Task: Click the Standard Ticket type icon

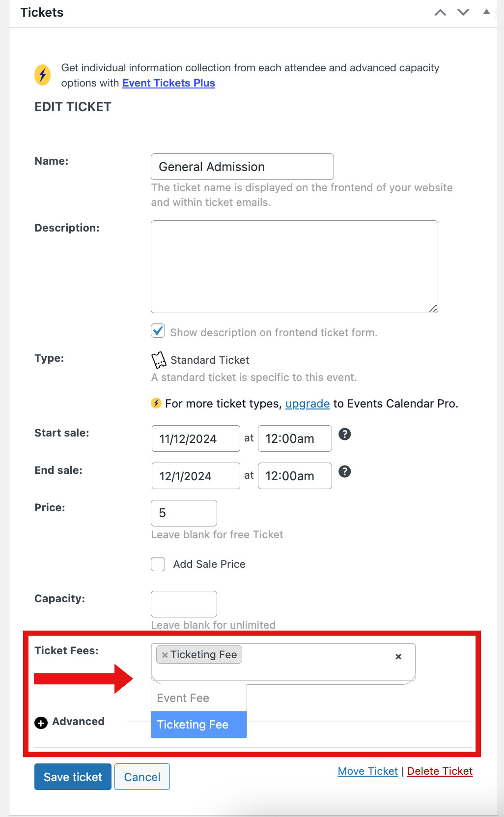Action: (159, 360)
